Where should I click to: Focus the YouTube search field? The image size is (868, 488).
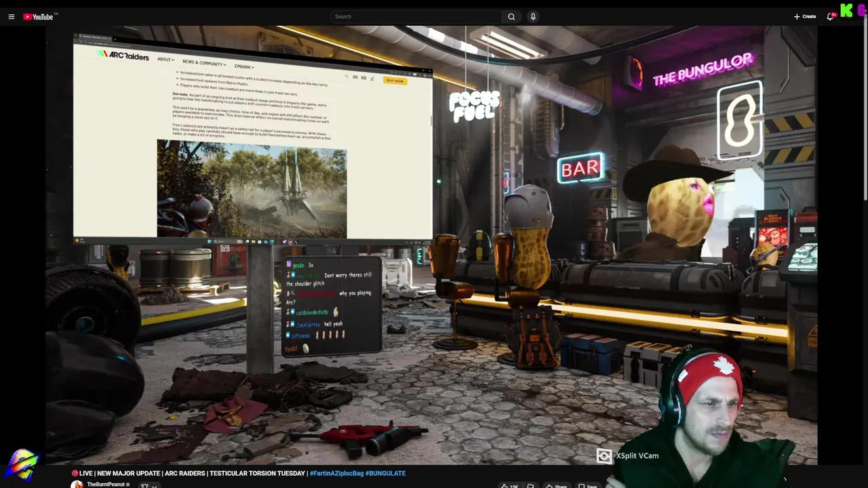(415, 16)
